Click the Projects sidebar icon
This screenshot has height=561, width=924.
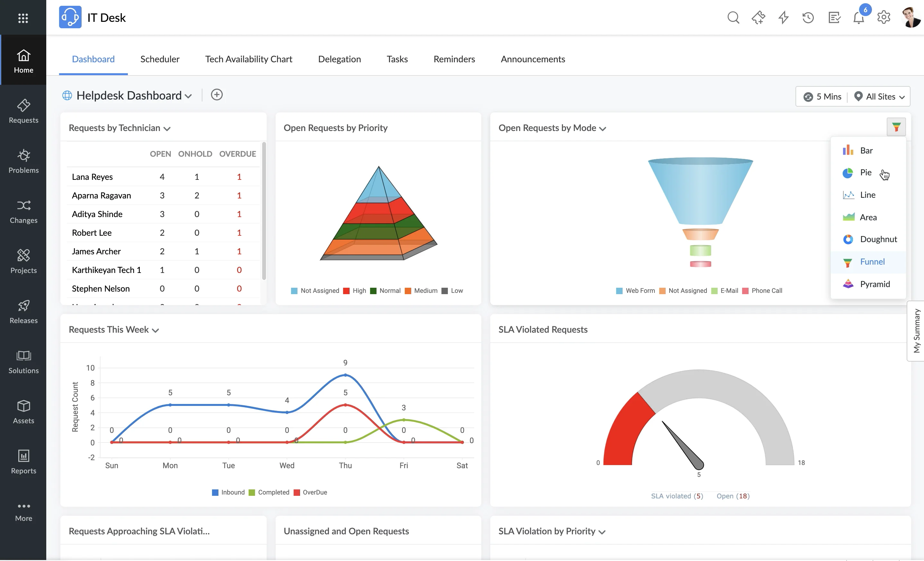point(23,261)
